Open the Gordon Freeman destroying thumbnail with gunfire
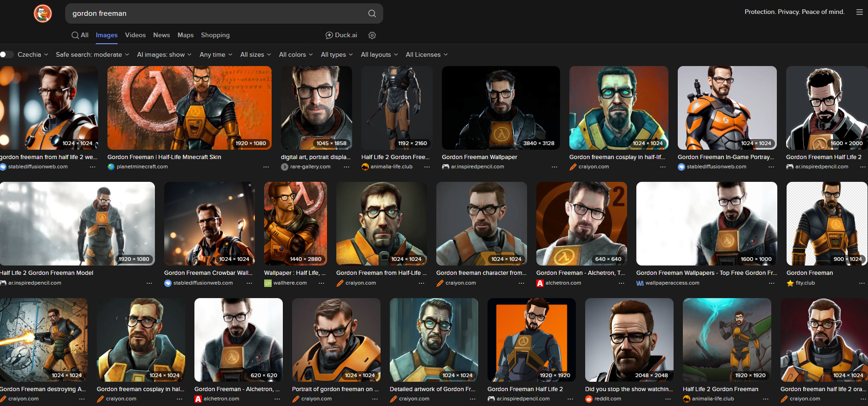The height and width of the screenshot is (406, 868). [x=44, y=340]
